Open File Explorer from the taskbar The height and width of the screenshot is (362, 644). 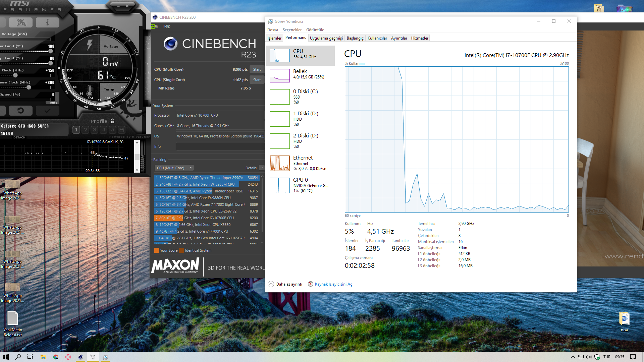click(43, 357)
